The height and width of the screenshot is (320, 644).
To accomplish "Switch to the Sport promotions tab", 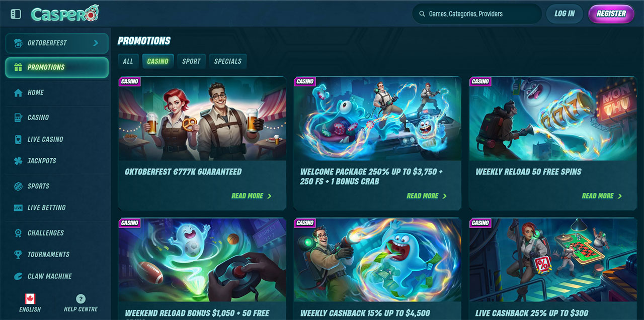I will [x=191, y=61].
